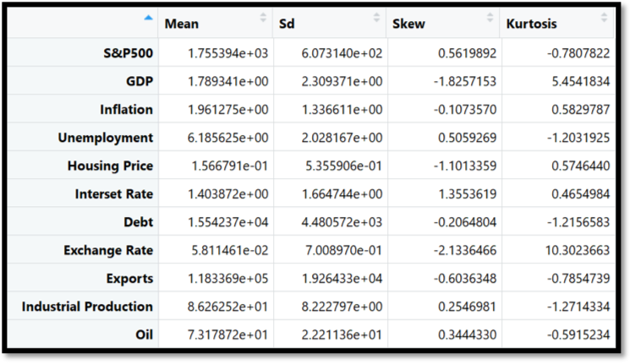630x364 pixels.
Task: Click Oil skew value 0.3444330
Action: click(x=468, y=334)
